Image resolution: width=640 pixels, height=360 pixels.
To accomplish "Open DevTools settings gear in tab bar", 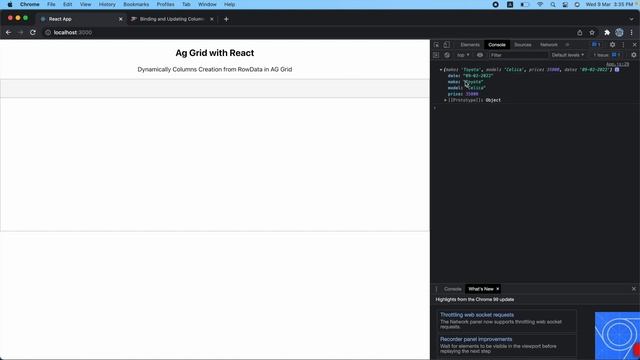I will tap(612, 44).
